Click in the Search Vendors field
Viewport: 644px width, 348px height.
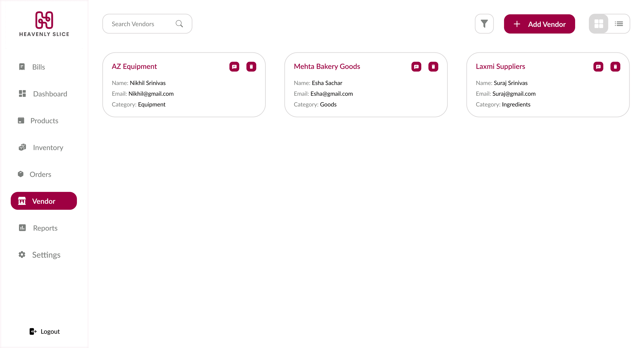[x=140, y=24]
